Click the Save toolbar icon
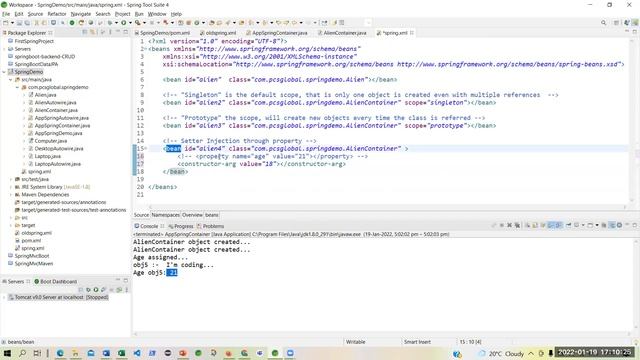The image size is (640, 360). click(x=19, y=22)
